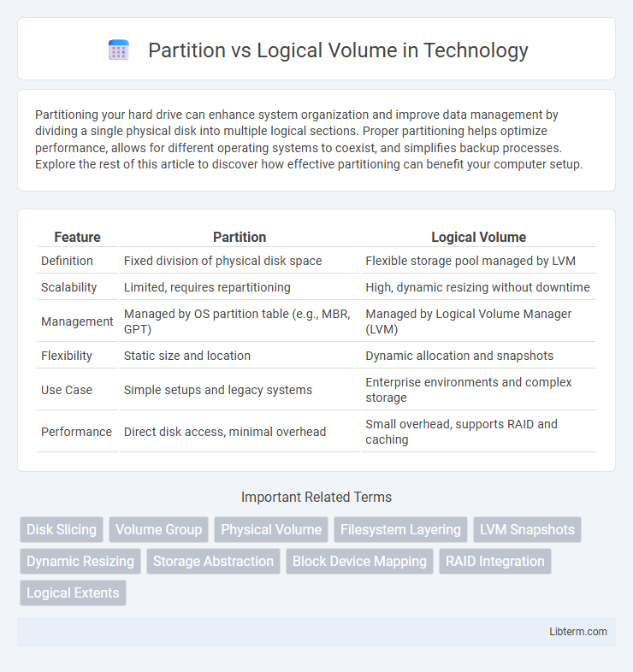Image resolution: width=633 pixels, height=672 pixels.
Task: Select the 'Definition' row label
Action: point(67,261)
